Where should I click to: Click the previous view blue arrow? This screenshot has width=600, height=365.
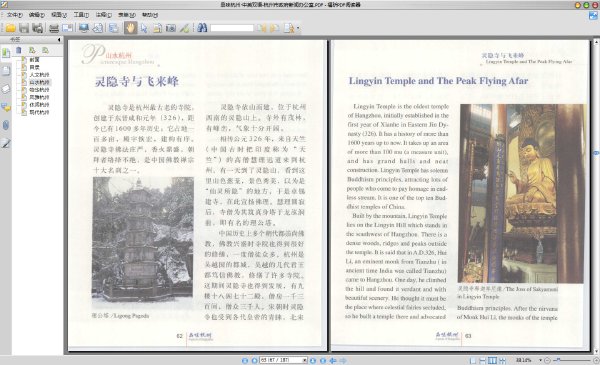(x=333, y=360)
